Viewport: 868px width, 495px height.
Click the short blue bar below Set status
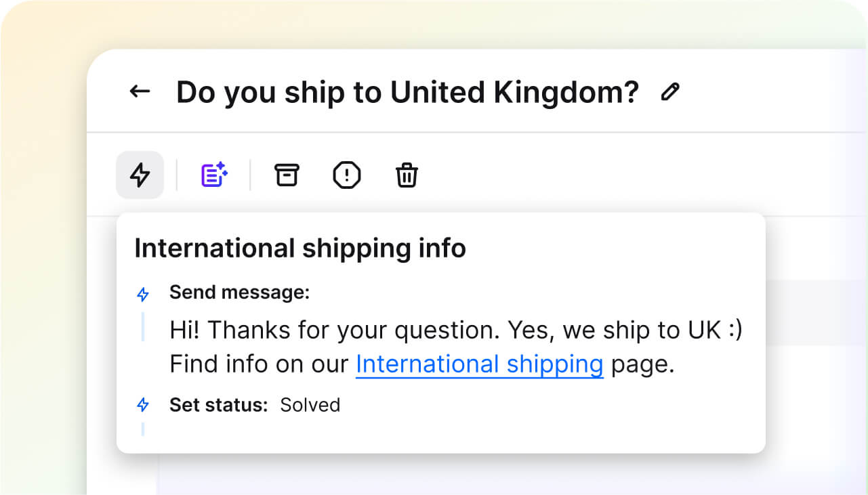pyautogui.click(x=143, y=429)
